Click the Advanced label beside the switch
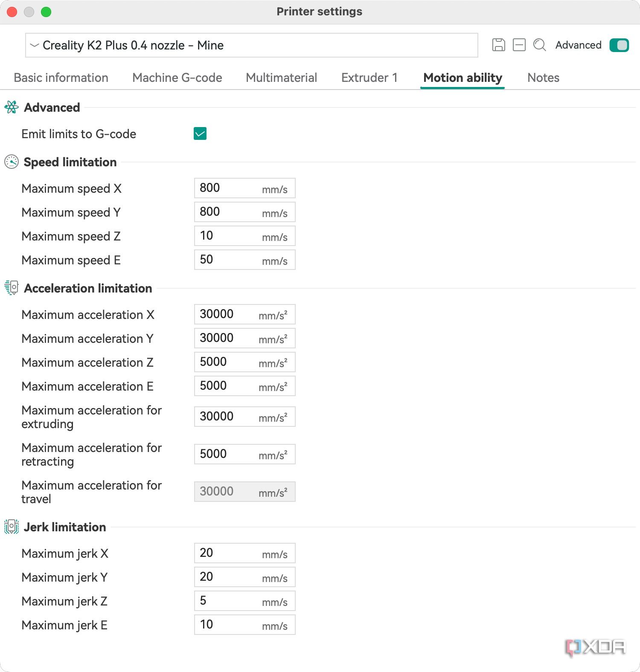640x672 pixels. [578, 45]
